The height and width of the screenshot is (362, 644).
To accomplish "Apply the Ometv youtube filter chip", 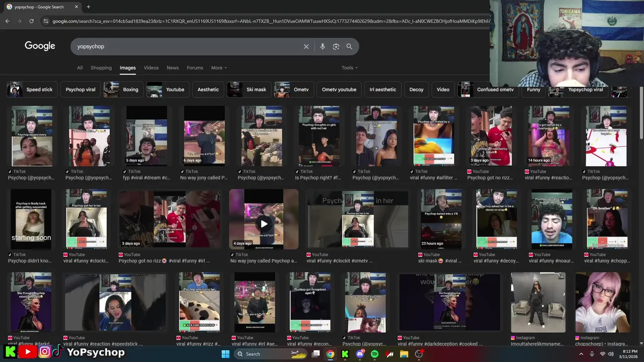I will 339,89.
